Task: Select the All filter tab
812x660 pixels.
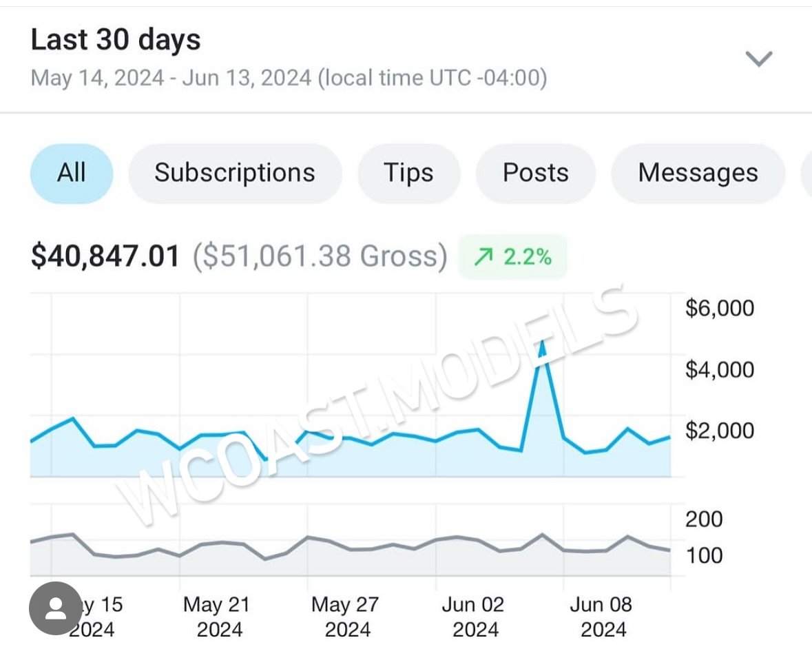Action: coord(72,173)
